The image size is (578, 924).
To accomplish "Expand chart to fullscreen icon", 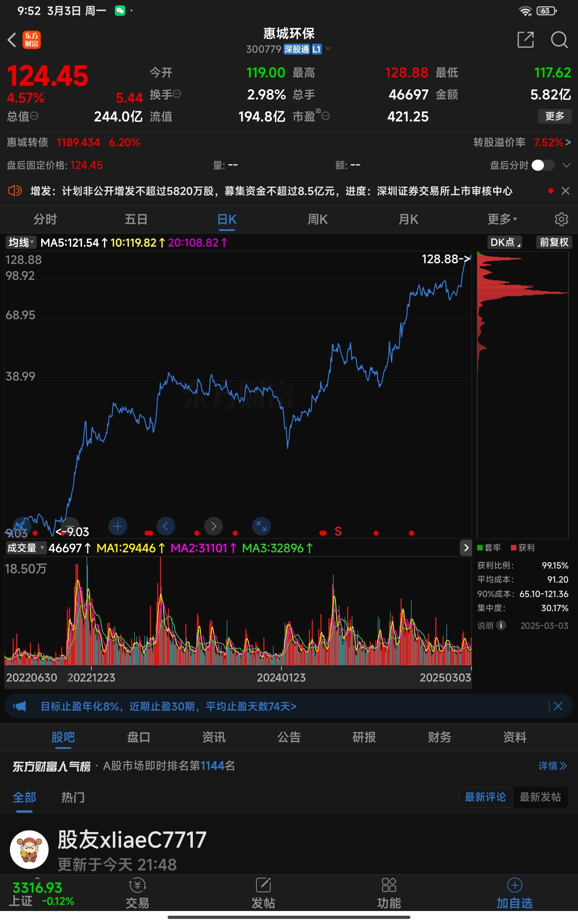I will coord(262,527).
